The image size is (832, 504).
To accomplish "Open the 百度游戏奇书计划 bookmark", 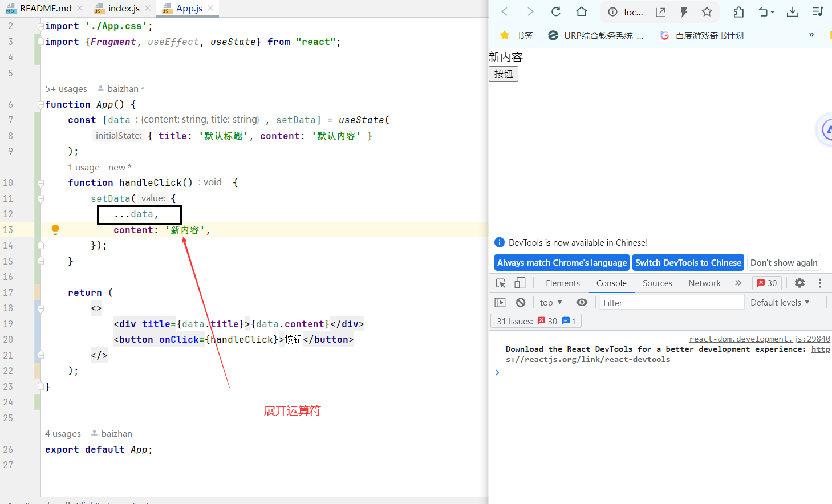I will (x=702, y=35).
